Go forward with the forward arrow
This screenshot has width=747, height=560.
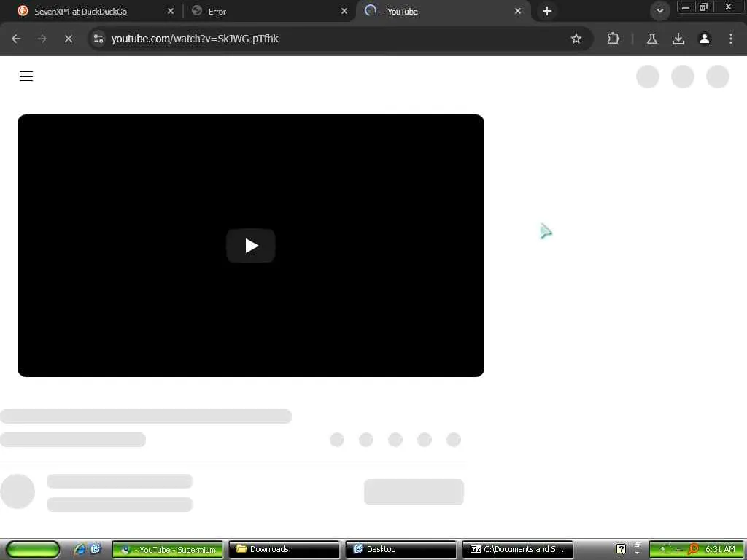pos(42,39)
